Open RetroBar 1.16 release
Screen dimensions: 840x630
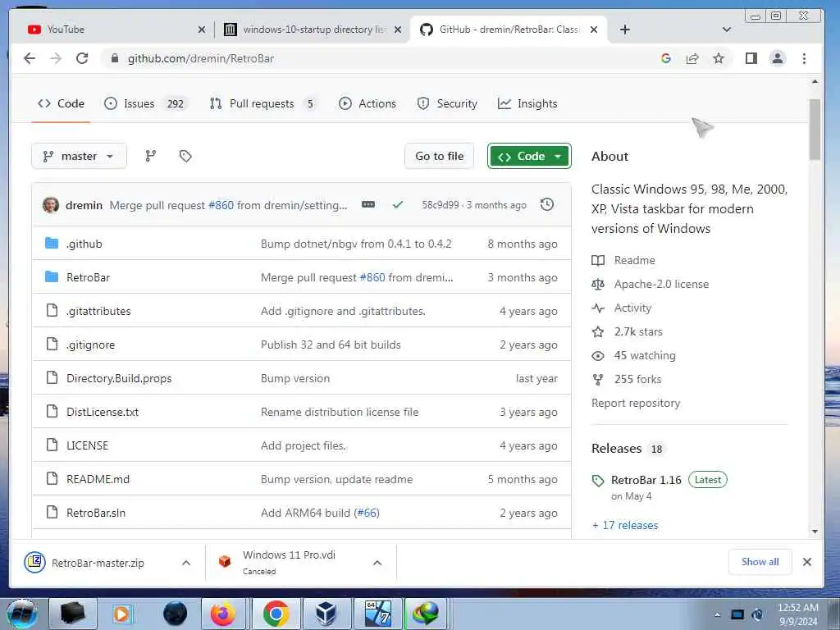pyautogui.click(x=646, y=480)
